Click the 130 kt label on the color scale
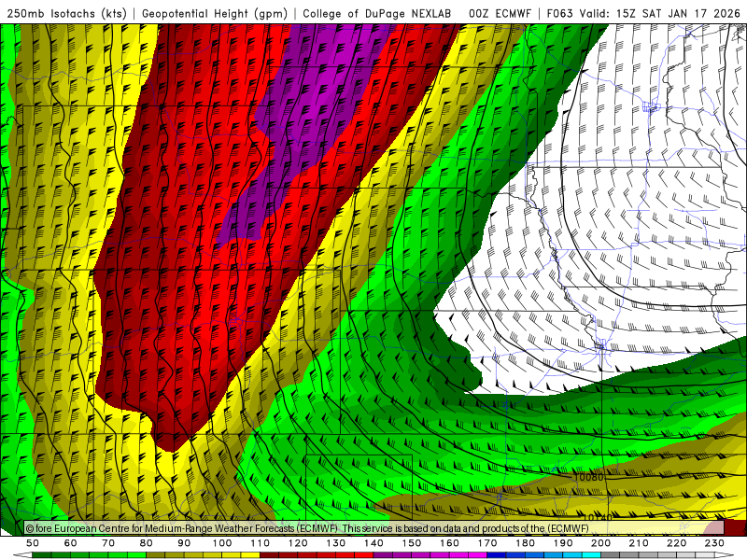This screenshot has width=747, height=560. (x=336, y=543)
